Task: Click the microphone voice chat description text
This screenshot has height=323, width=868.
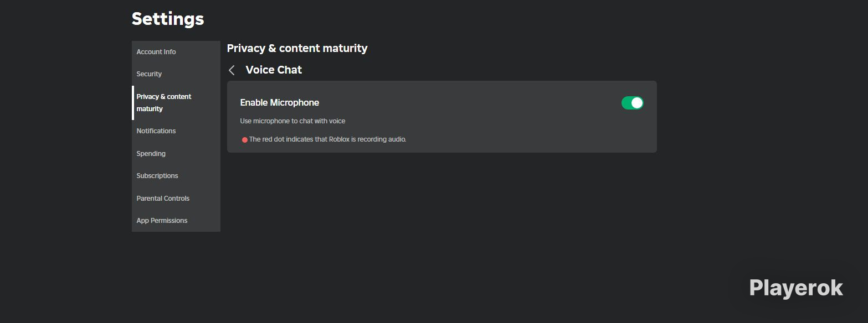Action: [292, 121]
